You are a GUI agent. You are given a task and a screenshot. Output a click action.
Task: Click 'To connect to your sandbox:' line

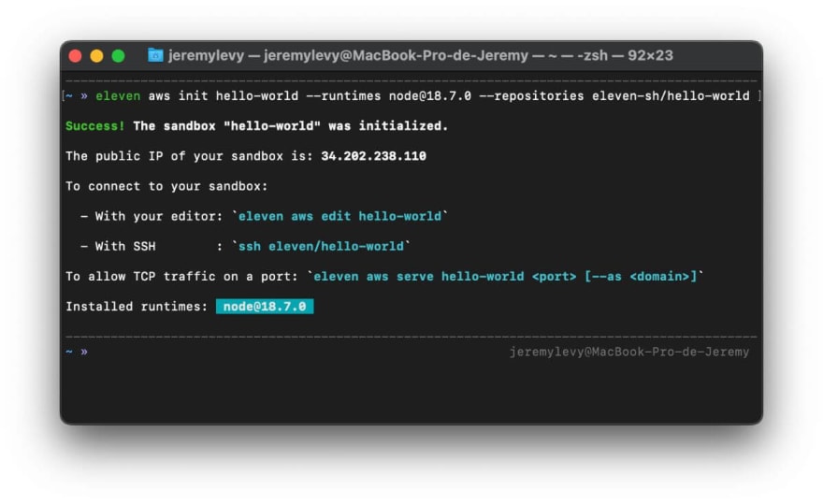[x=166, y=186]
